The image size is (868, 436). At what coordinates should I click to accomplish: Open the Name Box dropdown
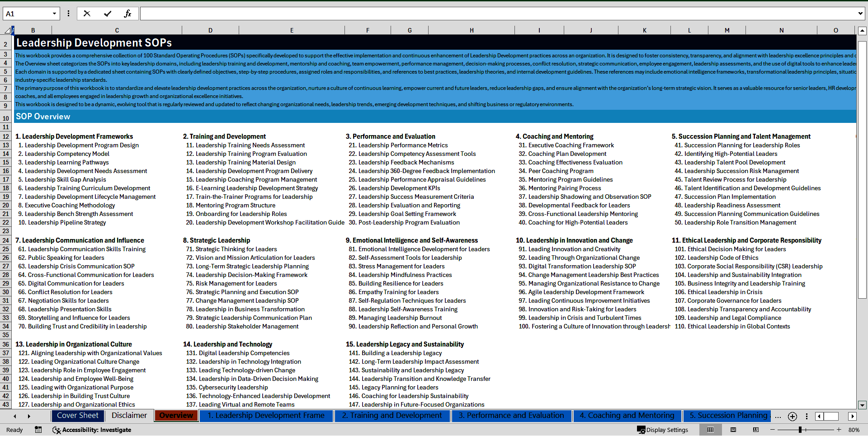(x=54, y=14)
